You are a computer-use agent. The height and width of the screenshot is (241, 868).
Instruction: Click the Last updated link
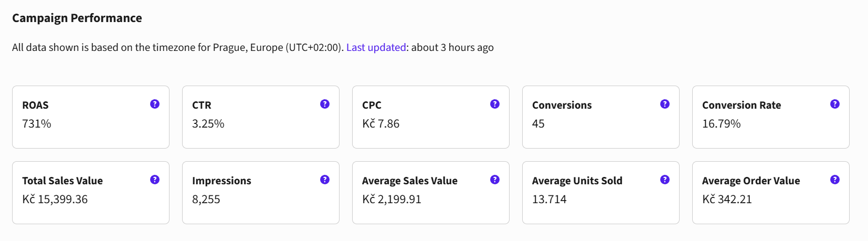pos(376,47)
